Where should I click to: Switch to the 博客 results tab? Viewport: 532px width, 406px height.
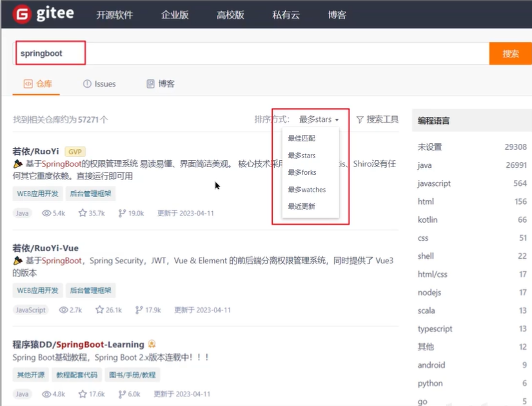click(x=161, y=83)
